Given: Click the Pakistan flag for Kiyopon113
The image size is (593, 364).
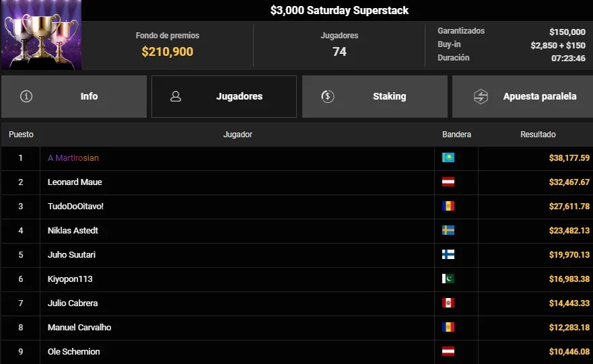Looking at the screenshot, I should 448,279.
